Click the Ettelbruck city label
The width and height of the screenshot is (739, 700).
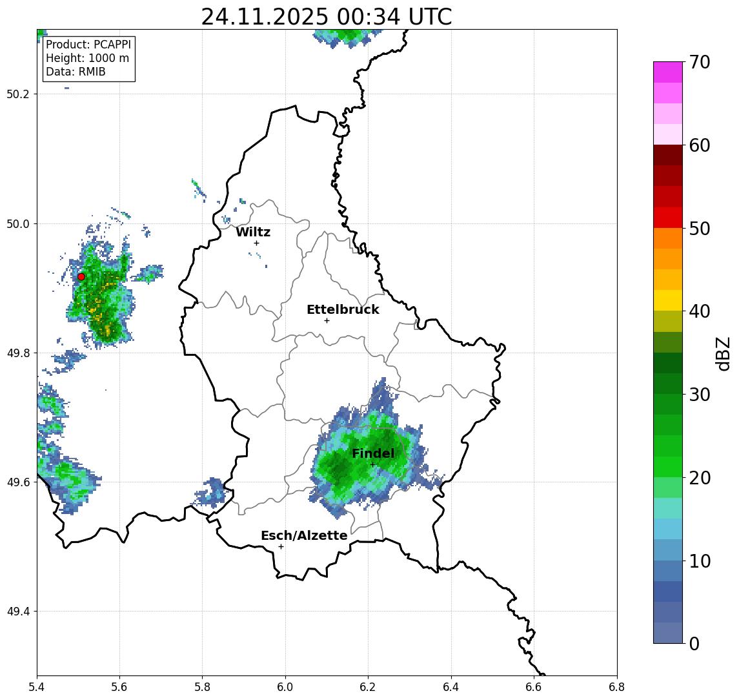pos(343,309)
